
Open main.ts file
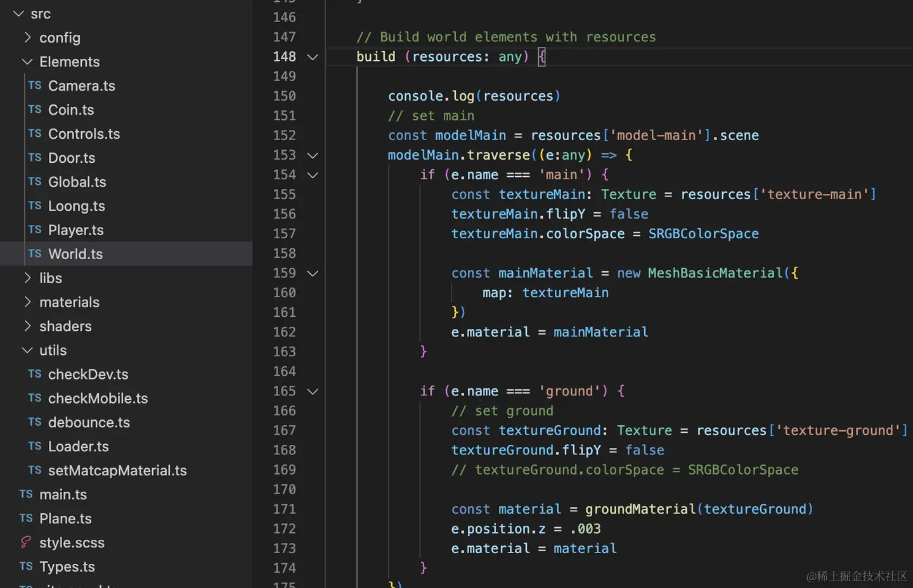click(63, 494)
